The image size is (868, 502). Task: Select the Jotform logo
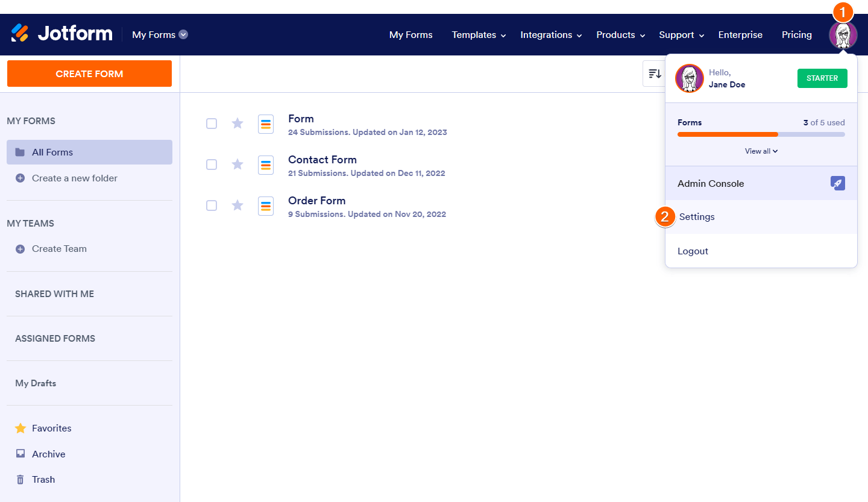coord(60,34)
